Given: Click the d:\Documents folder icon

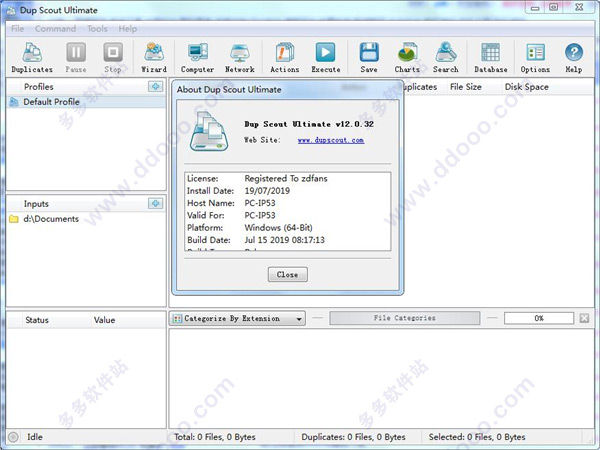Looking at the screenshot, I should coord(14,219).
